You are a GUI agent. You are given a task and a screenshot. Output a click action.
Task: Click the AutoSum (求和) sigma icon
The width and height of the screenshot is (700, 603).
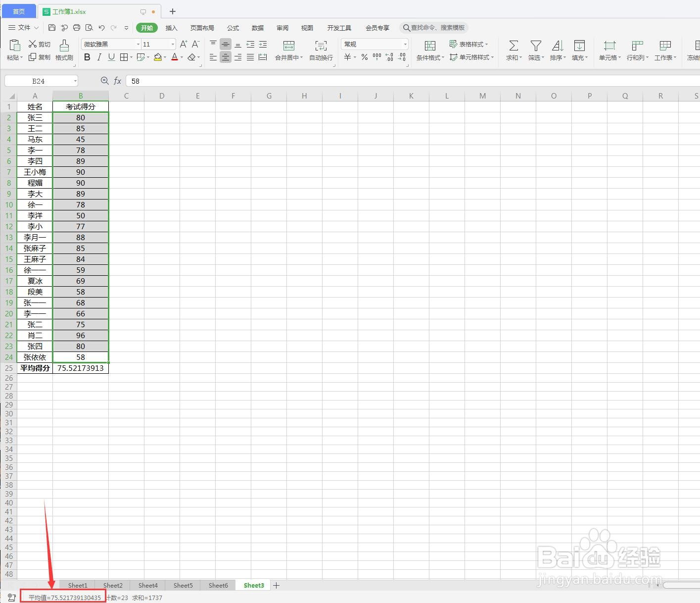pos(514,46)
